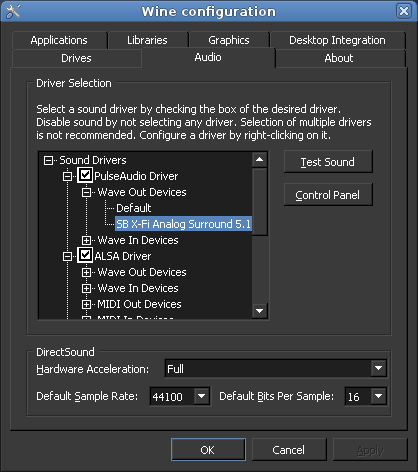The image size is (418, 472).
Task: Click the Test Sound button
Action: pos(328,162)
